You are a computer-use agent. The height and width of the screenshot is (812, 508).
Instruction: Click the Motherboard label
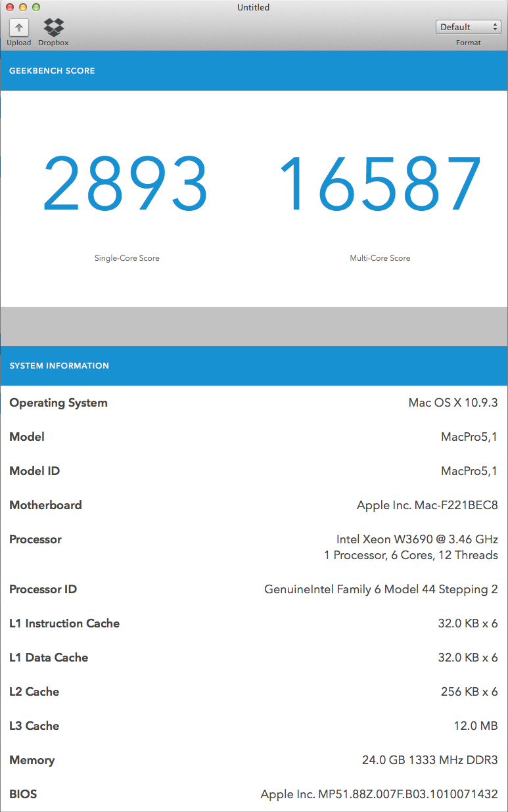pos(45,505)
